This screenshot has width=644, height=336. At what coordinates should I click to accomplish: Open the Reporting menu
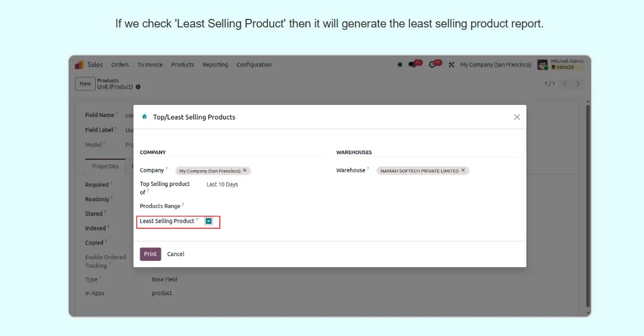pyautogui.click(x=215, y=65)
